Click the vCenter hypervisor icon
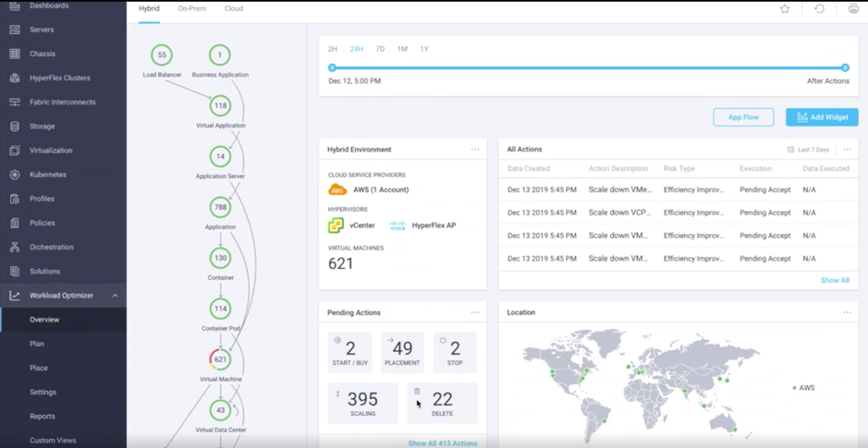 pyautogui.click(x=336, y=225)
